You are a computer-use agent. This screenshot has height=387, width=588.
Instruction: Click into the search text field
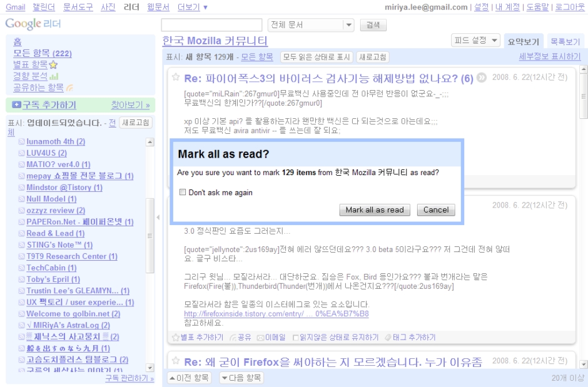point(211,25)
